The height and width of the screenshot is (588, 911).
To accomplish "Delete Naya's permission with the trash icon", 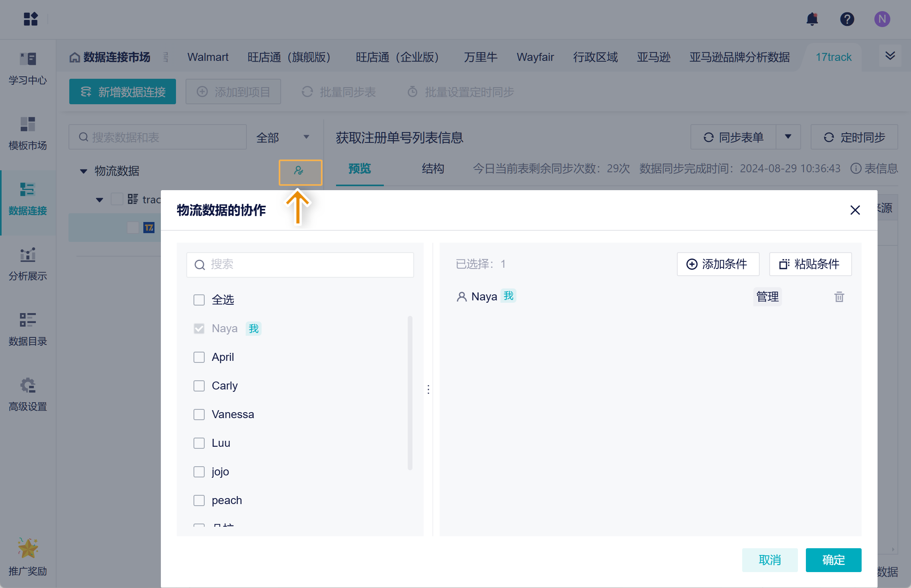I will (x=839, y=297).
